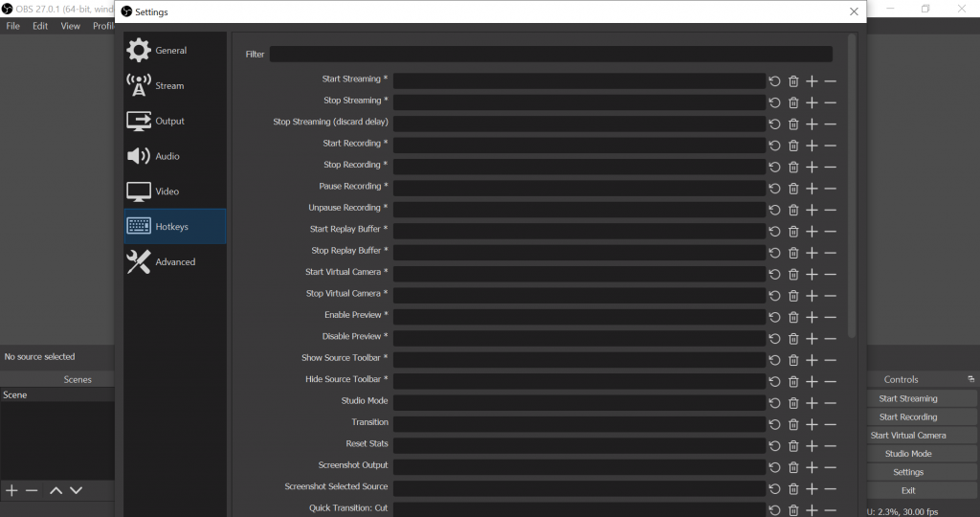980x517 pixels.
Task: Add a binding for Stop Streaming (discard delay)
Action: [812, 124]
